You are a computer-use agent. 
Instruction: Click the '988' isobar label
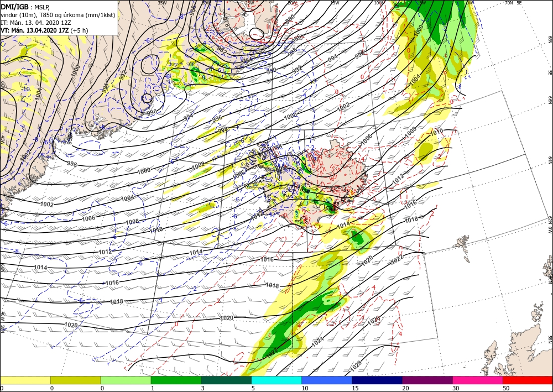tap(293, 52)
